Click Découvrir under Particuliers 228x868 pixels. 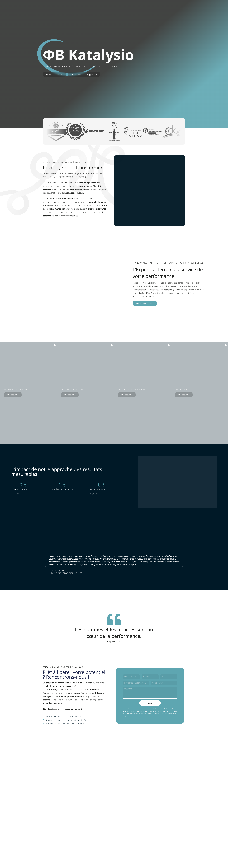coord(184,395)
